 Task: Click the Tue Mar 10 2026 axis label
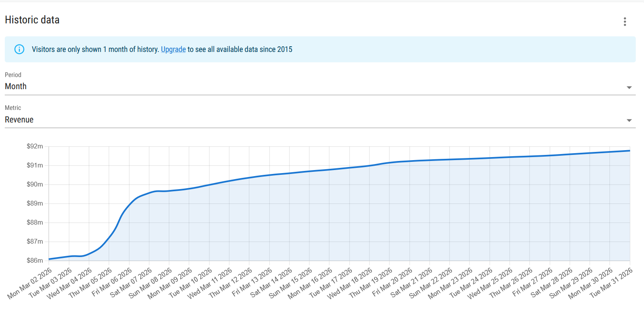tap(190, 283)
